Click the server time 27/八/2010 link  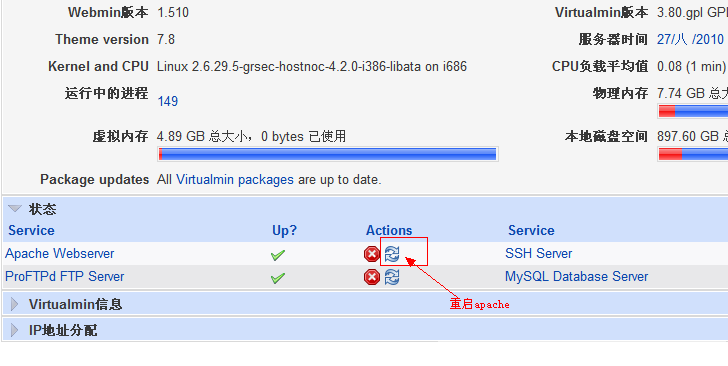point(691,39)
